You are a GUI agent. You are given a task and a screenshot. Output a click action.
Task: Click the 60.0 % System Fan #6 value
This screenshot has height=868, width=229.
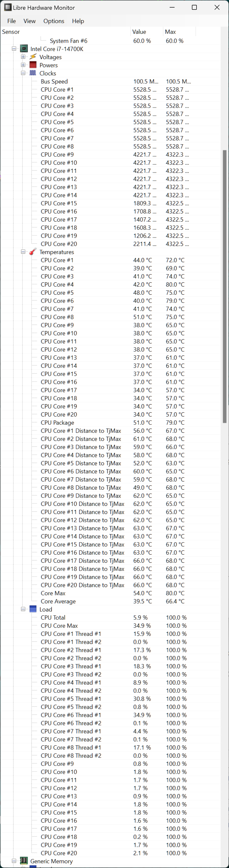pos(142,41)
